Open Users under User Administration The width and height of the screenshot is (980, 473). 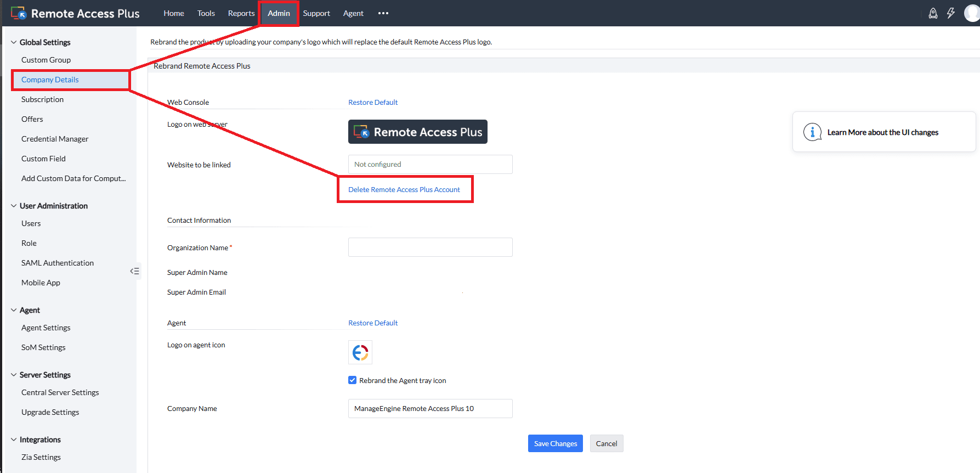(x=31, y=223)
